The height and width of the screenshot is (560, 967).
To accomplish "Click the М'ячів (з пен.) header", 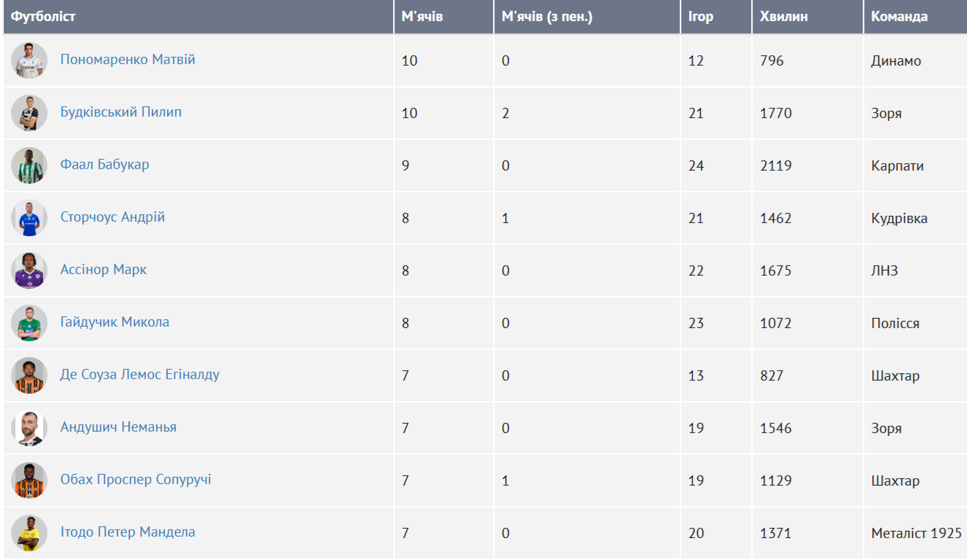I will pos(547,17).
